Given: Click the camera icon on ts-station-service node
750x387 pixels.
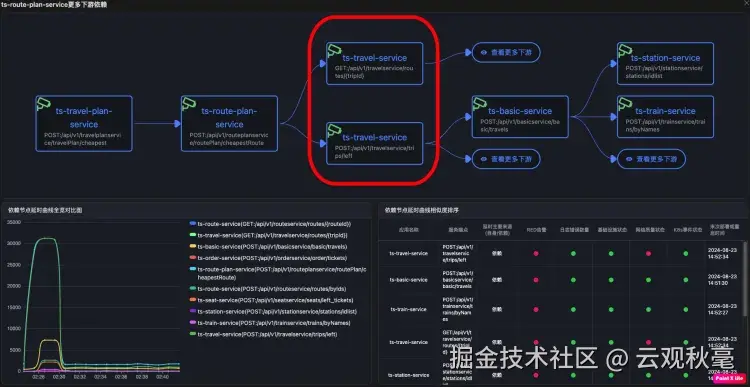Looking at the screenshot, I should point(625,50).
